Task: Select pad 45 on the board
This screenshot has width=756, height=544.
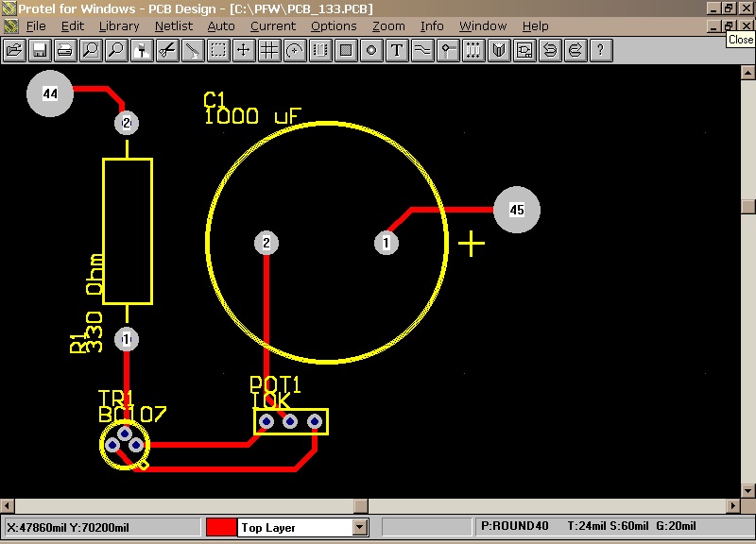Action: point(517,210)
